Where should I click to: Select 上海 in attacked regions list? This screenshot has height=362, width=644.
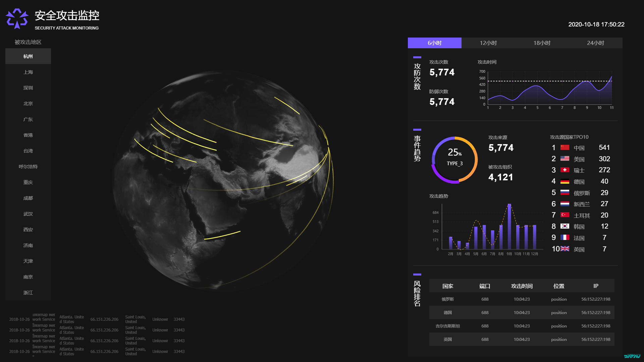[x=28, y=72]
